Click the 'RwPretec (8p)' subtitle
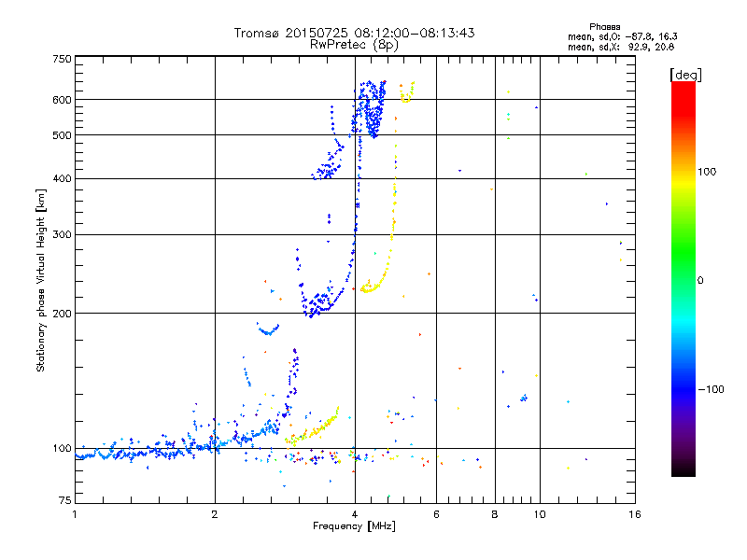The width and height of the screenshot is (747, 560). (x=354, y=45)
